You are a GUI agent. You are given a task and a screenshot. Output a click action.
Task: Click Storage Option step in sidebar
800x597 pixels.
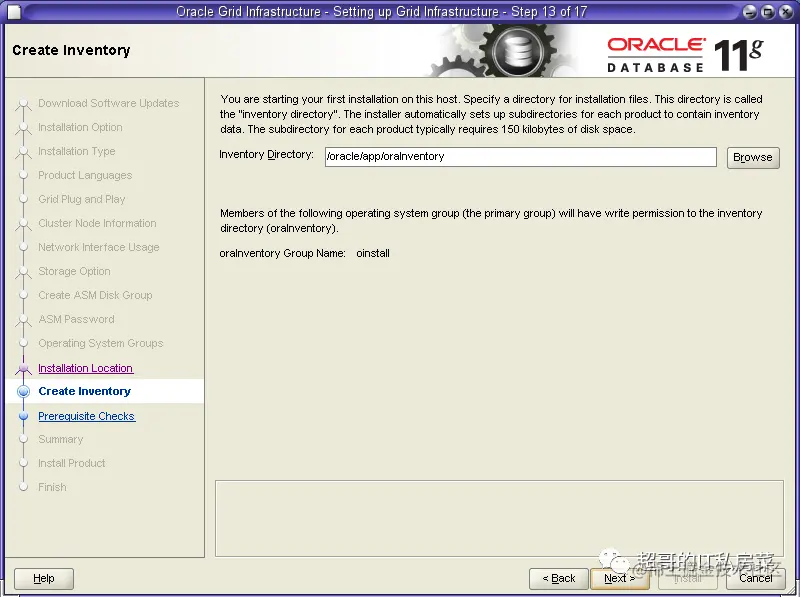click(x=74, y=271)
